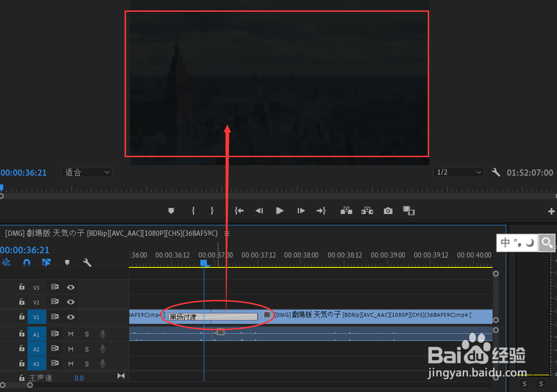
Task: Open the comparison view button
Action: tap(409, 211)
